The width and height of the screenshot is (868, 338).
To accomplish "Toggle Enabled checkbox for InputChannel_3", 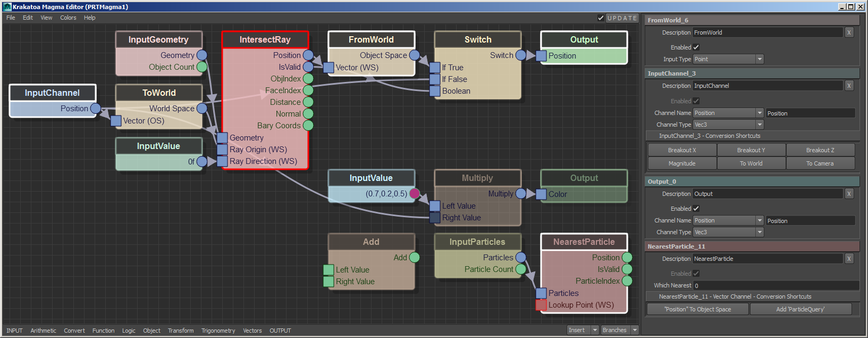I will pos(696,101).
